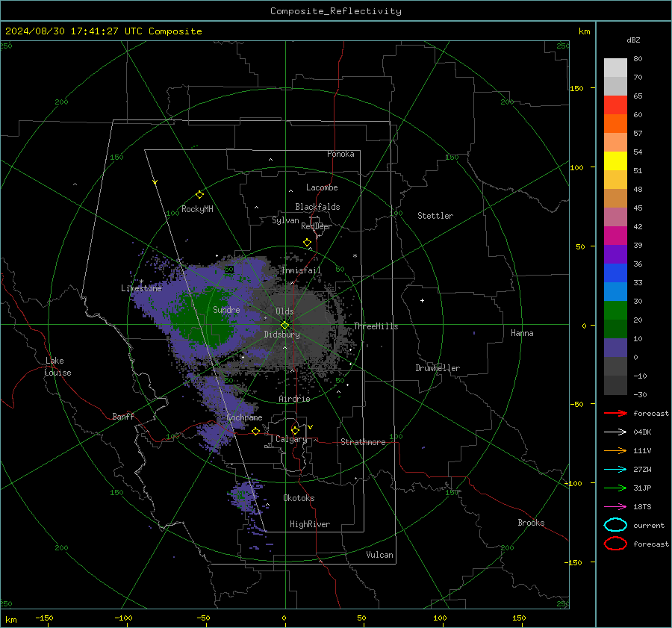
Task: Click the red 60-65 dBZ color swatch
Action: [x=615, y=105]
